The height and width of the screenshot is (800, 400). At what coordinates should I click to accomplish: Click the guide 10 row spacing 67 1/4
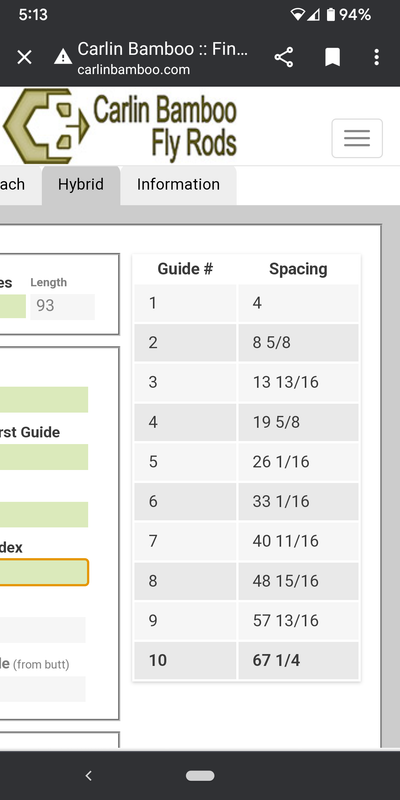(x=246, y=660)
